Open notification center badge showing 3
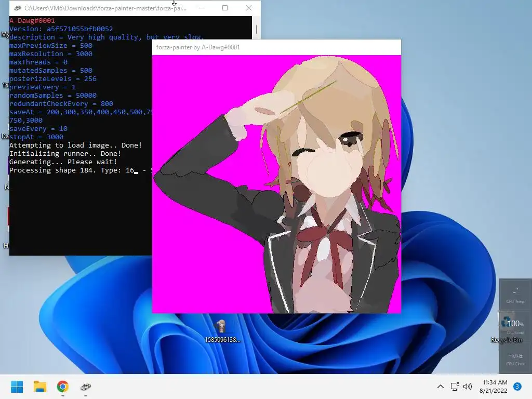The image size is (532, 399). pyautogui.click(x=517, y=387)
